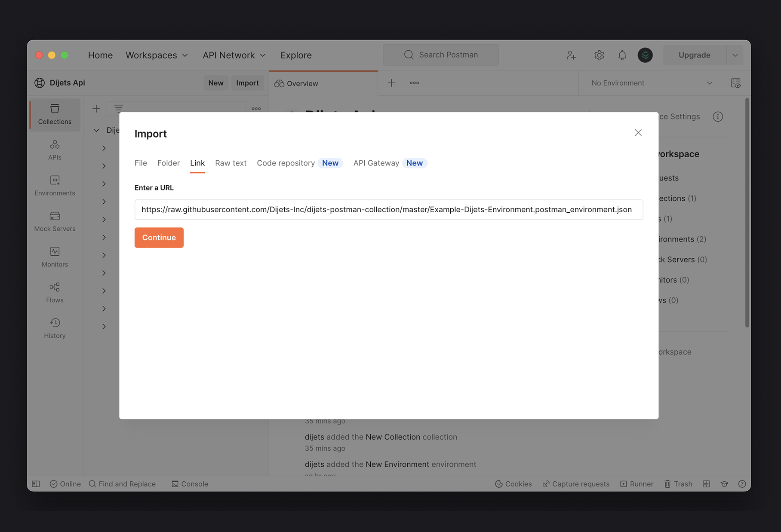Open the APIs sidebar section

click(x=55, y=150)
